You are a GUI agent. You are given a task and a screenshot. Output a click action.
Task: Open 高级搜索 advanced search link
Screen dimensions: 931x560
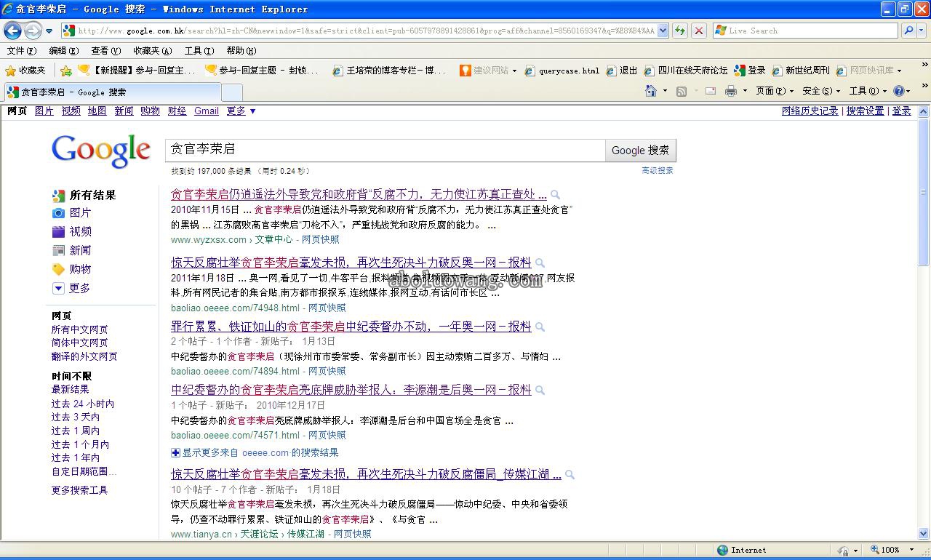click(658, 170)
